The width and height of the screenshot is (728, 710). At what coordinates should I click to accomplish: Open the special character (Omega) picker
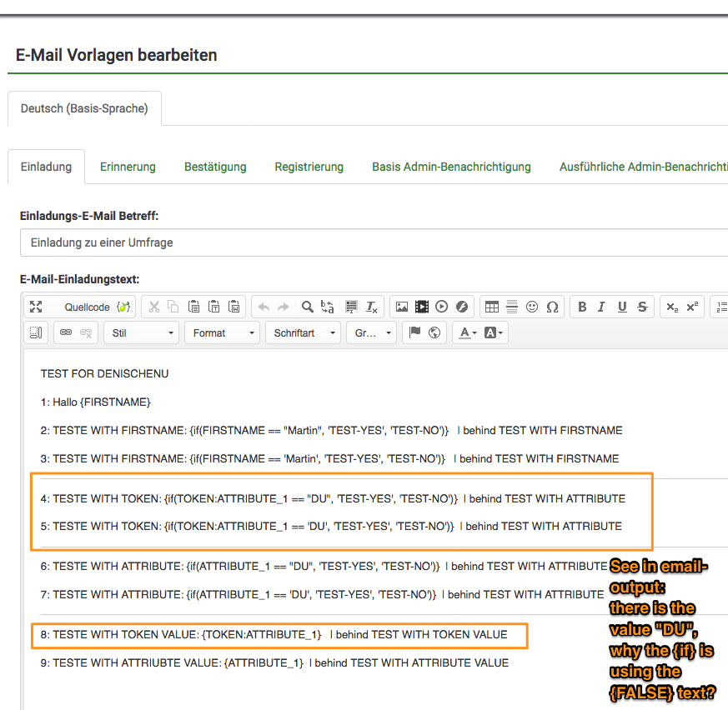552,307
